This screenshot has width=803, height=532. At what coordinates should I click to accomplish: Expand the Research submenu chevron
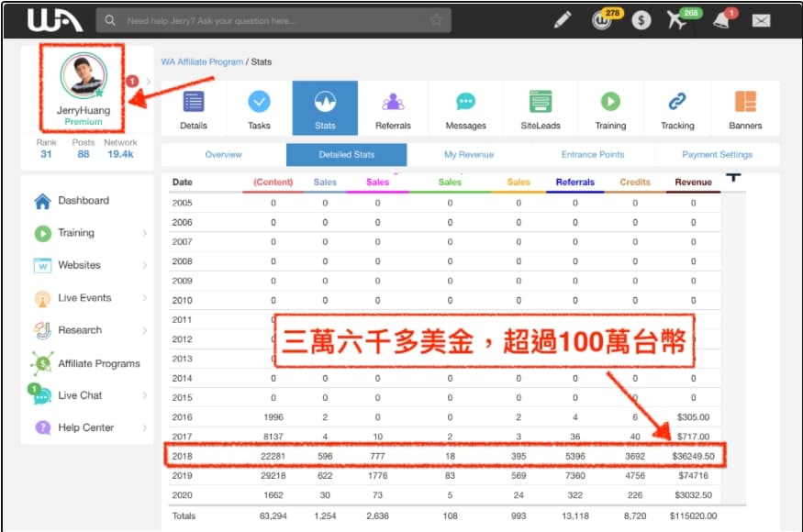[144, 330]
